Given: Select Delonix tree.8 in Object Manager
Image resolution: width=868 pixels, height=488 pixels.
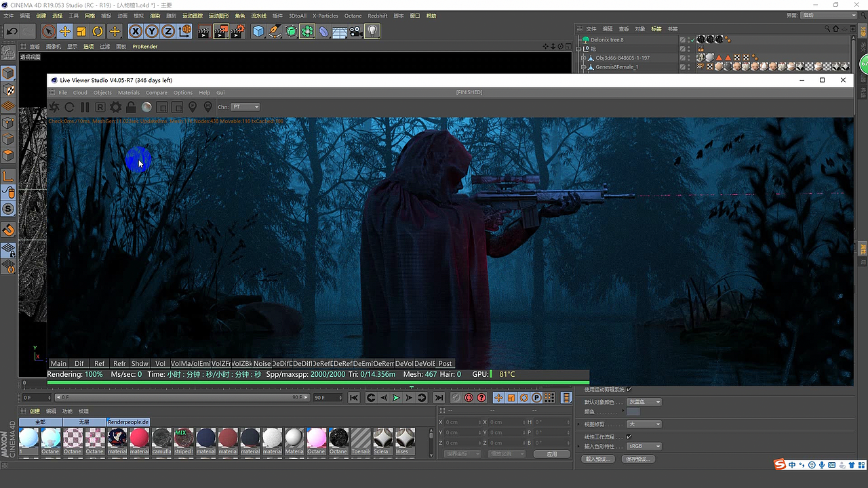Looking at the screenshot, I should click(x=607, y=40).
